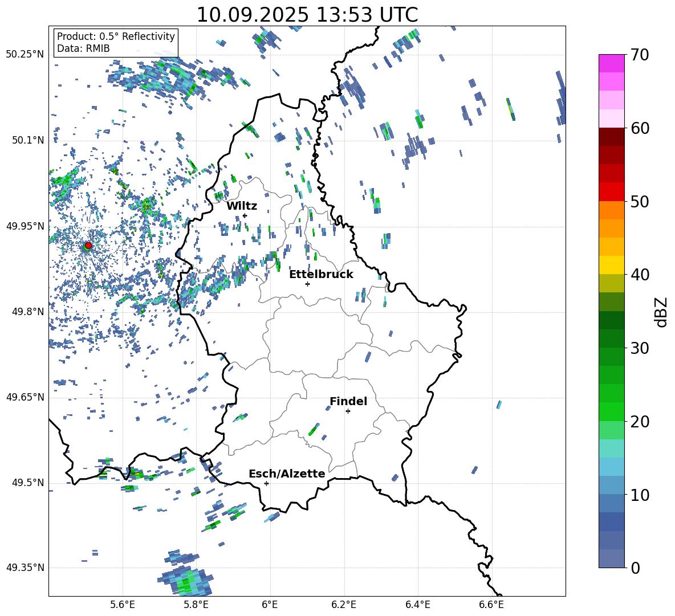Click the 70 tick on the colorbar
Screen dimensions: 675x616
640,55
